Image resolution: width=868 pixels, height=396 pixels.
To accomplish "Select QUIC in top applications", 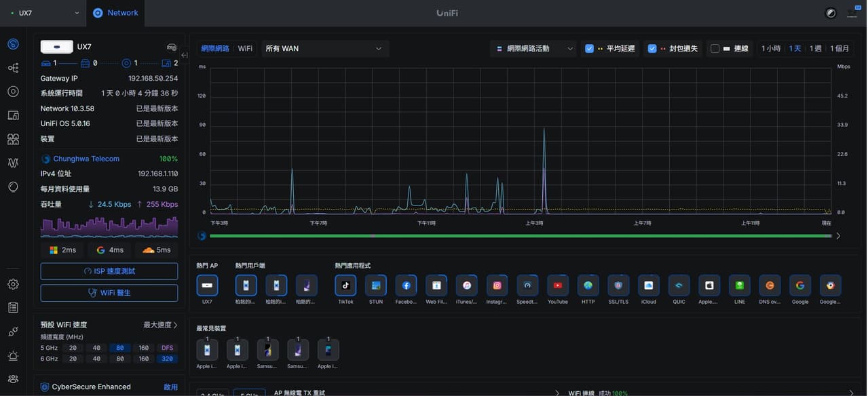I will click(679, 285).
